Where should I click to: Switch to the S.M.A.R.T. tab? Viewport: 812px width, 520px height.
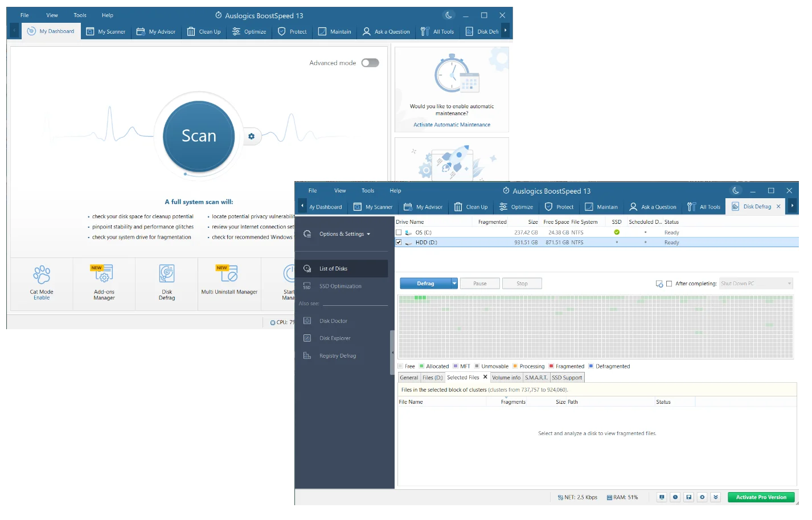coord(536,378)
